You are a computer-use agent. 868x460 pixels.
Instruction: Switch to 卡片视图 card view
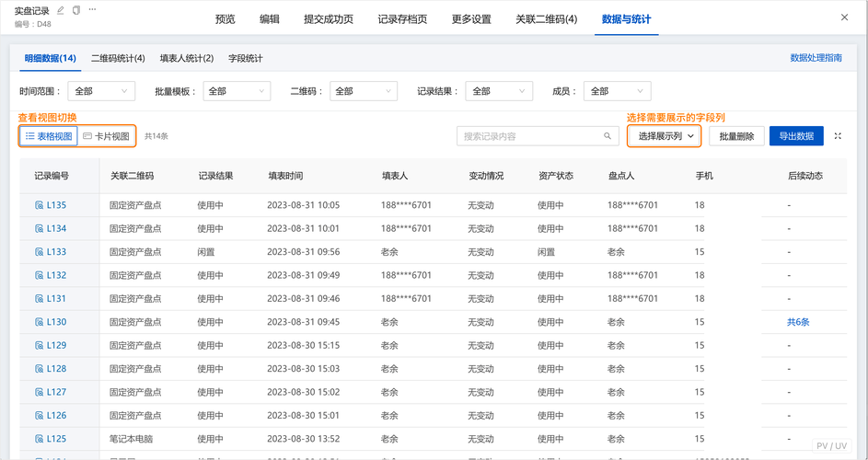(x=106, y=136)
